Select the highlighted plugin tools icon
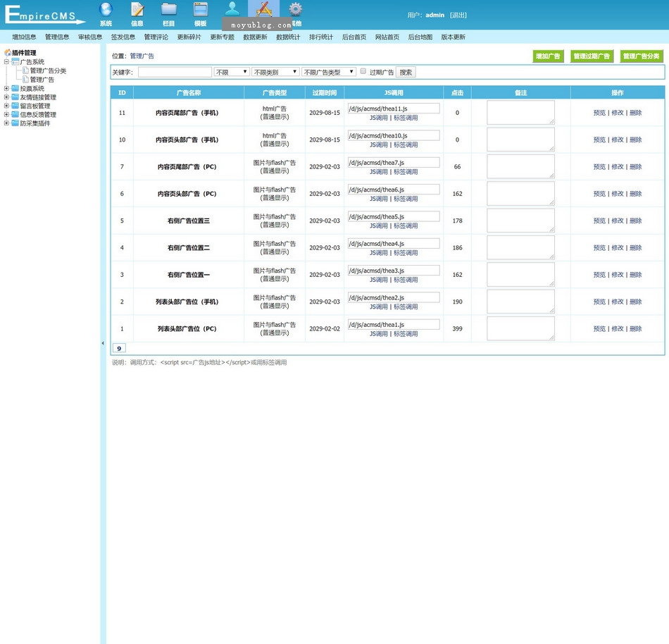This screenshot has height=644, width=669. click(263, 9)
